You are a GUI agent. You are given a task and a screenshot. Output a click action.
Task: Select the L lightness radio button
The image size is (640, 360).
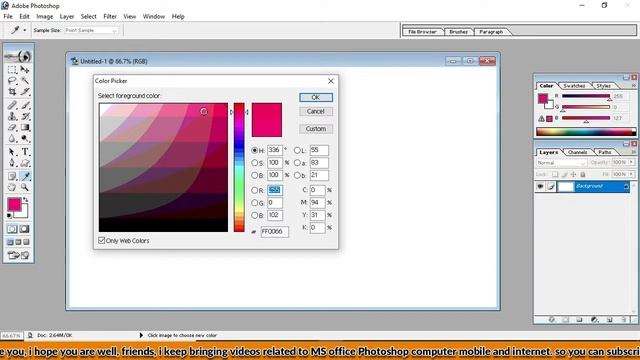(x=297, y=150)
